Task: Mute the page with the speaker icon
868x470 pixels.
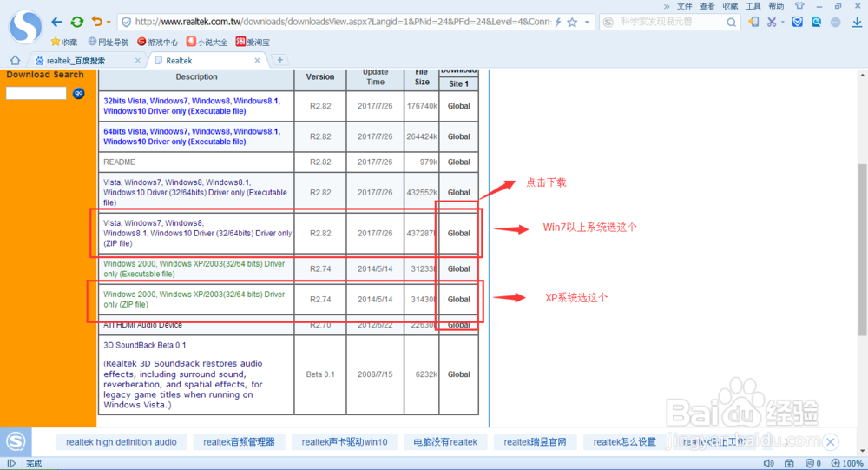Action: tap(768, 463)
